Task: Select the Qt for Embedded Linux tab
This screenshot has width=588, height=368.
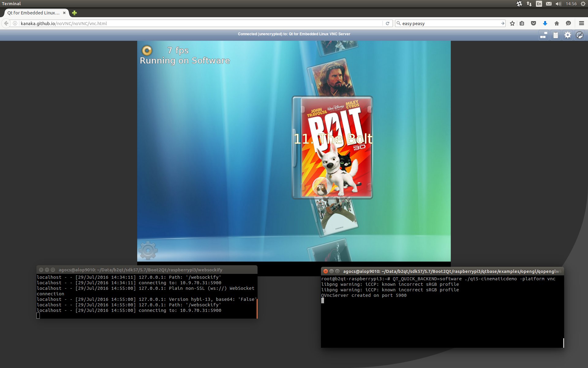Action: (x=34, y=13)
